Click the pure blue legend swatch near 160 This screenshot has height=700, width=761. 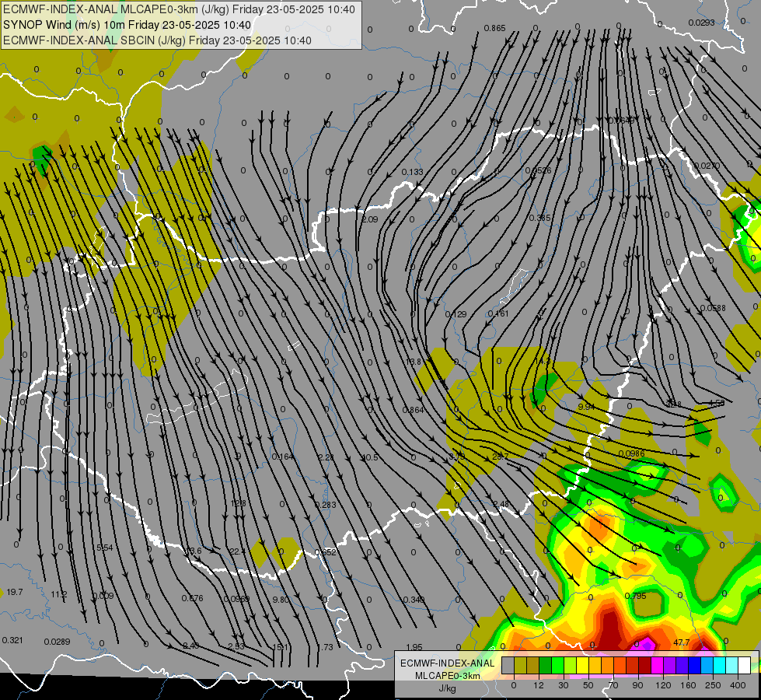pos(695,665)
